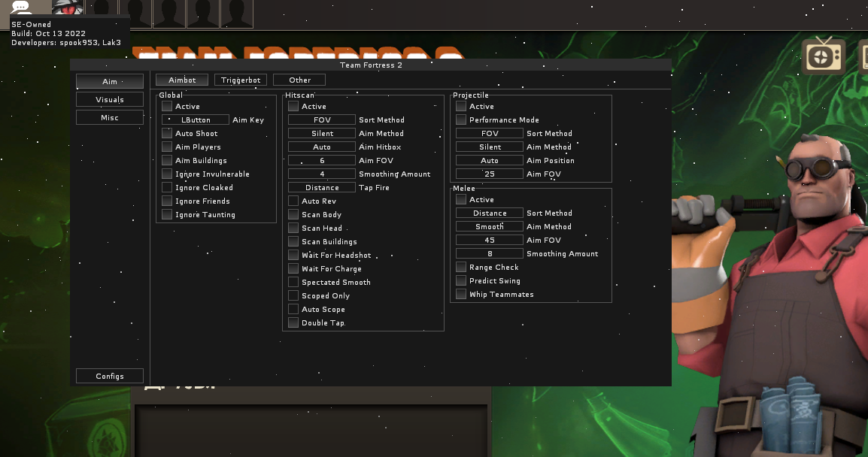Toggle Auto Shoot checkbox
This screenshot has height=457, width=868.
[x=167, y=133]
